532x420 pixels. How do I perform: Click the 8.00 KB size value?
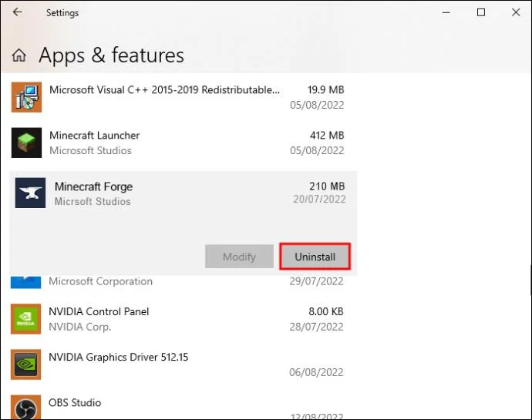click(x=326, y=311)
